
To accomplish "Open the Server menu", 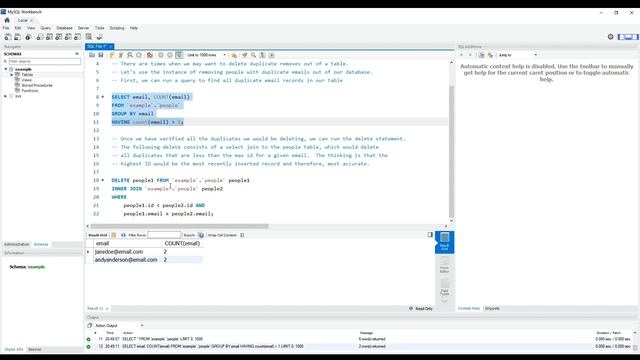I will tap(83, 28).
